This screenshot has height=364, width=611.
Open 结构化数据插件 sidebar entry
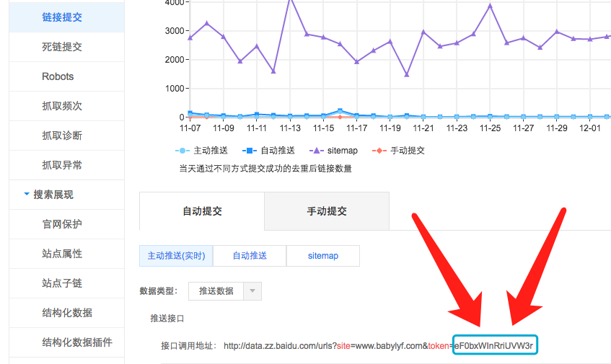[77, 342]
